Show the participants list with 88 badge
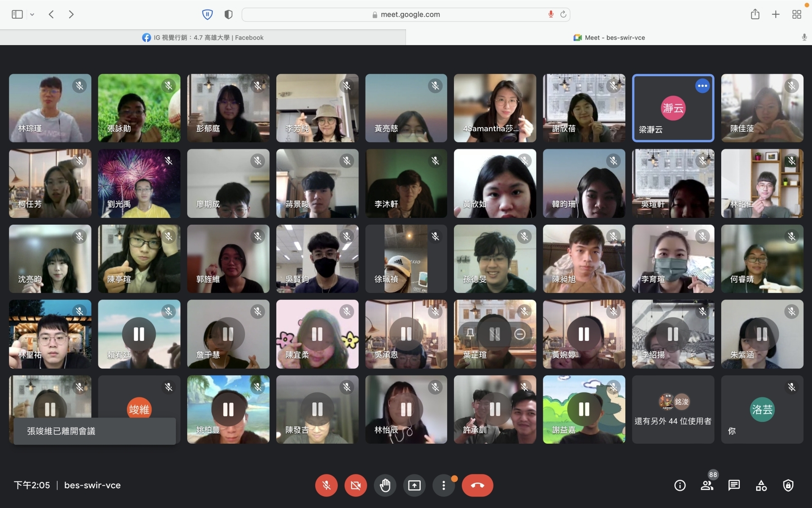The width and height of the screenshot is (812, 508). click(x=707, y=485)
